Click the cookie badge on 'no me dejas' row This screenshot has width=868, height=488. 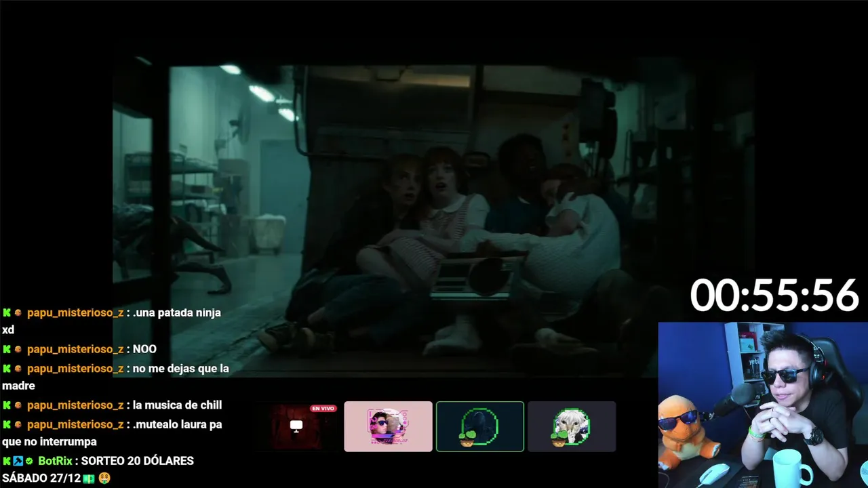(x=18, y=369)
